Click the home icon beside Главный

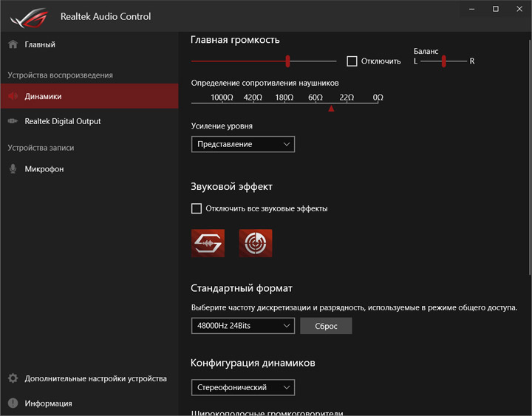[13, 44]
